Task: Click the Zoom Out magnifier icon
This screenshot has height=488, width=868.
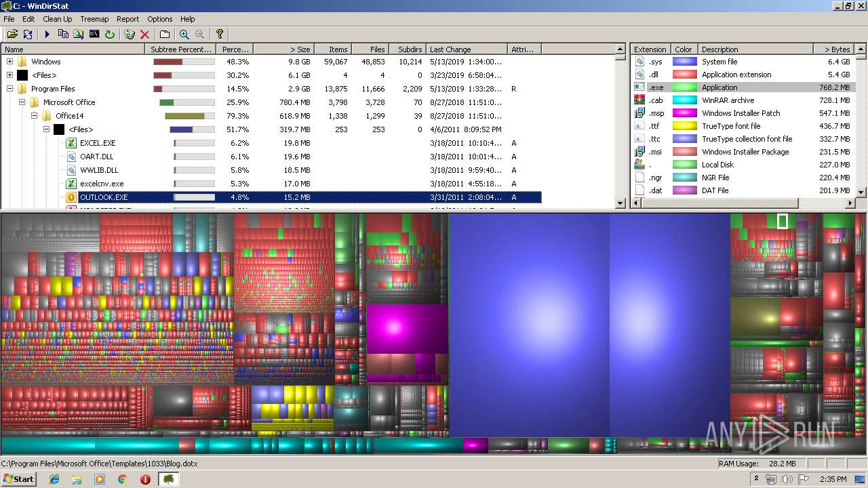Action: point(200,34)
